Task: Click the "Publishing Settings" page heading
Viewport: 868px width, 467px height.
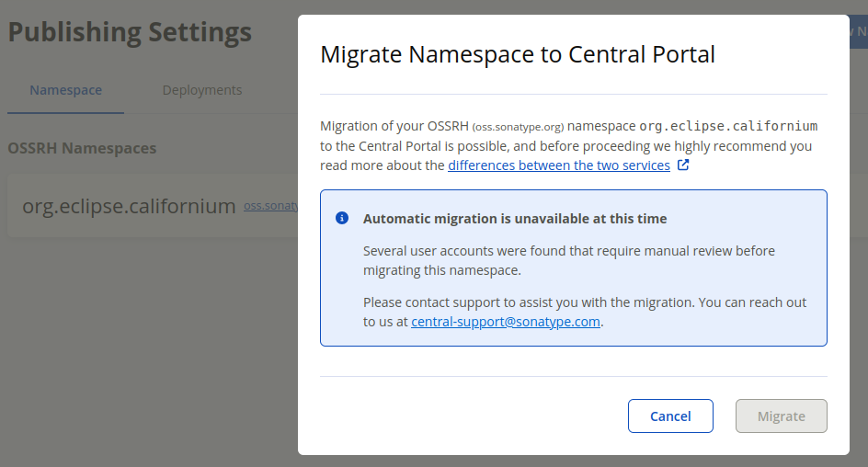Action: pos(130,32)
